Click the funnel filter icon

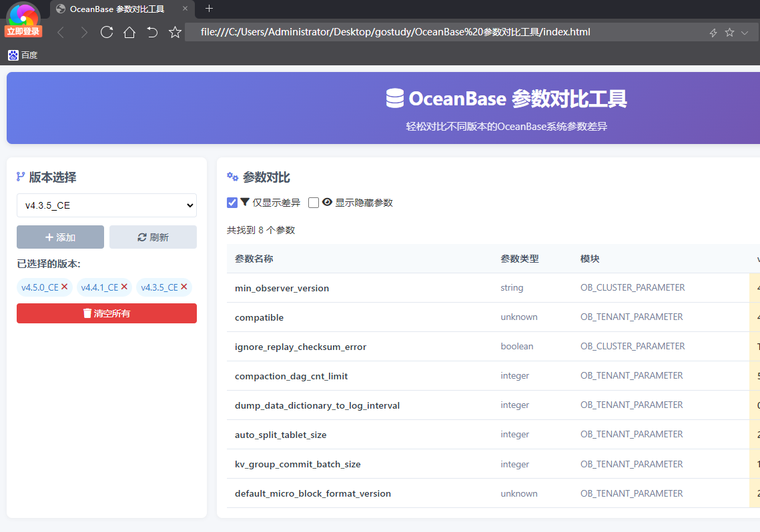(246, 202)
